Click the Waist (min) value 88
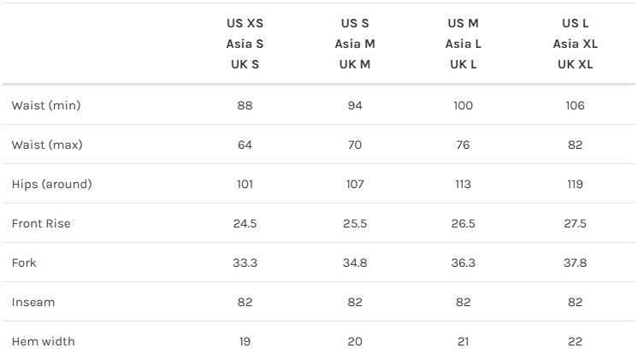The width and height of the screenshot is (644, 360). pos(245,105)
